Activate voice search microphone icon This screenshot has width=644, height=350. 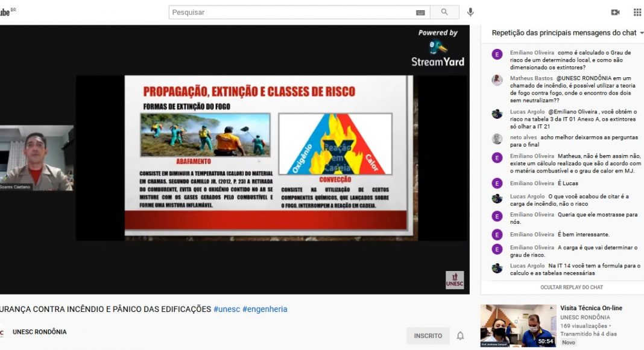click(470, 12)
